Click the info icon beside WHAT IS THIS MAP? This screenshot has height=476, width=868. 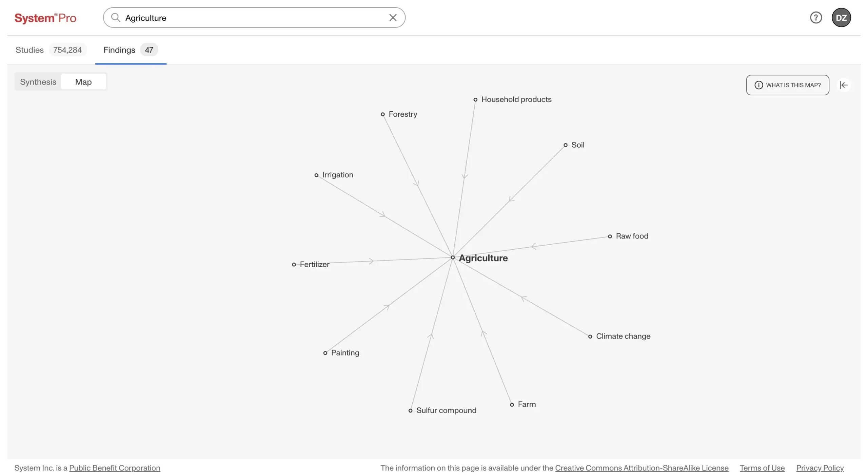click(758, 85)
